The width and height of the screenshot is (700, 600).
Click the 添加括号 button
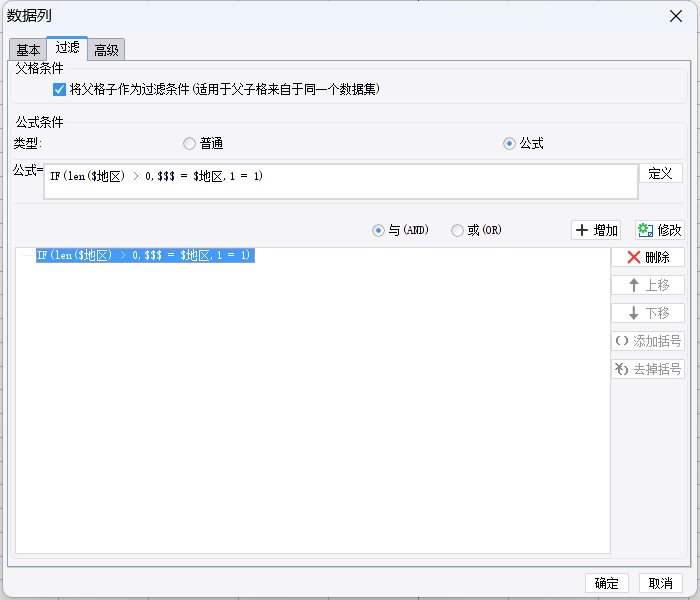[648, 341]
